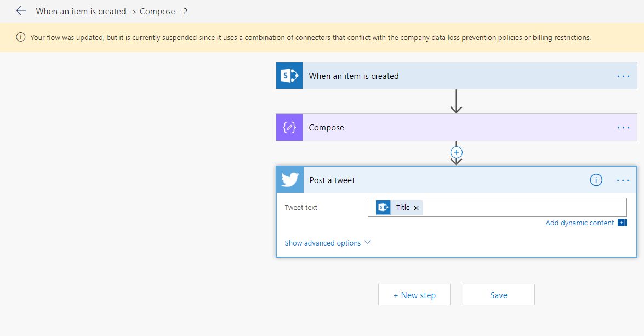The height and width of the screenshot is (336, 644).
Task: Open the Post a tweet ellipsis menu
Action: tap(623, 180)
